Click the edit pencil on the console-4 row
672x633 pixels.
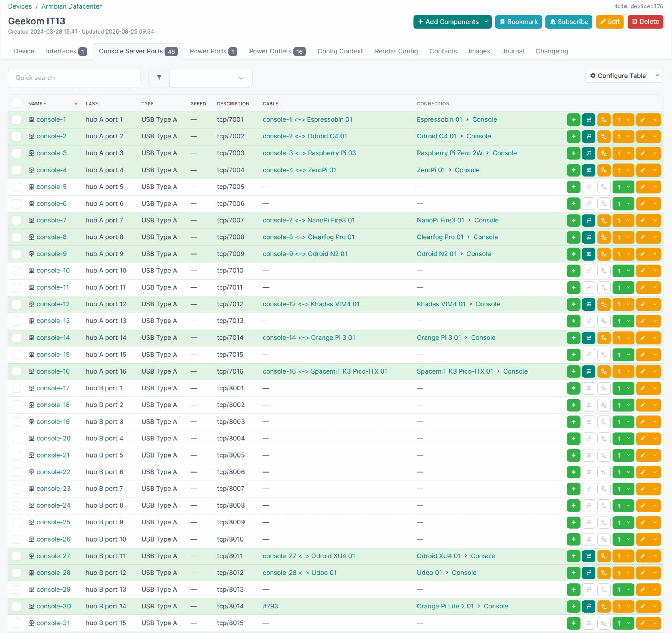[x=643, y=170]
